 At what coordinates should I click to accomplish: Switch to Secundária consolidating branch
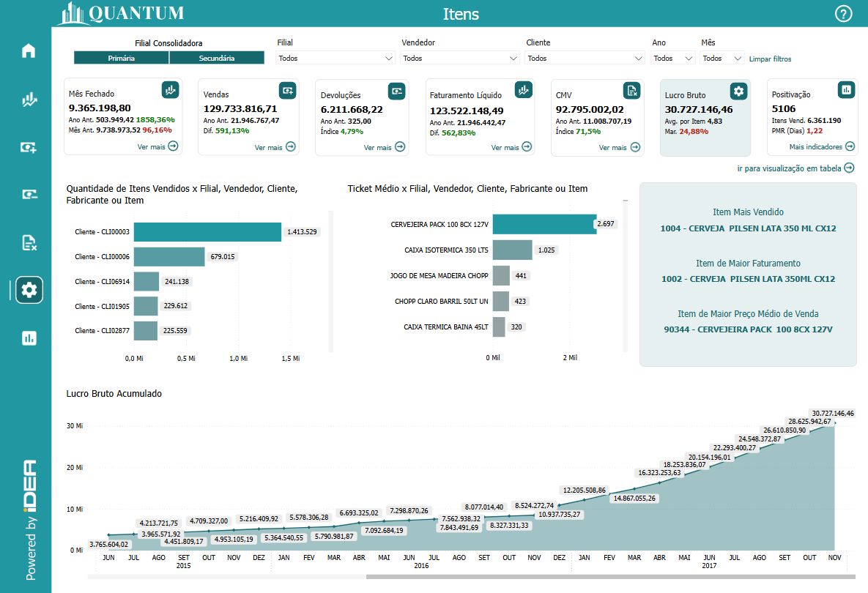point(217,58)
